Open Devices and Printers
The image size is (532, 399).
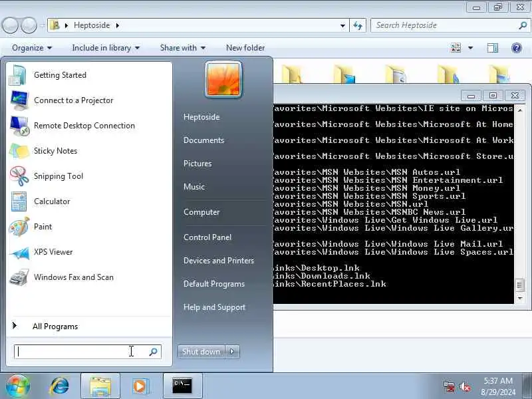point(219,261)
